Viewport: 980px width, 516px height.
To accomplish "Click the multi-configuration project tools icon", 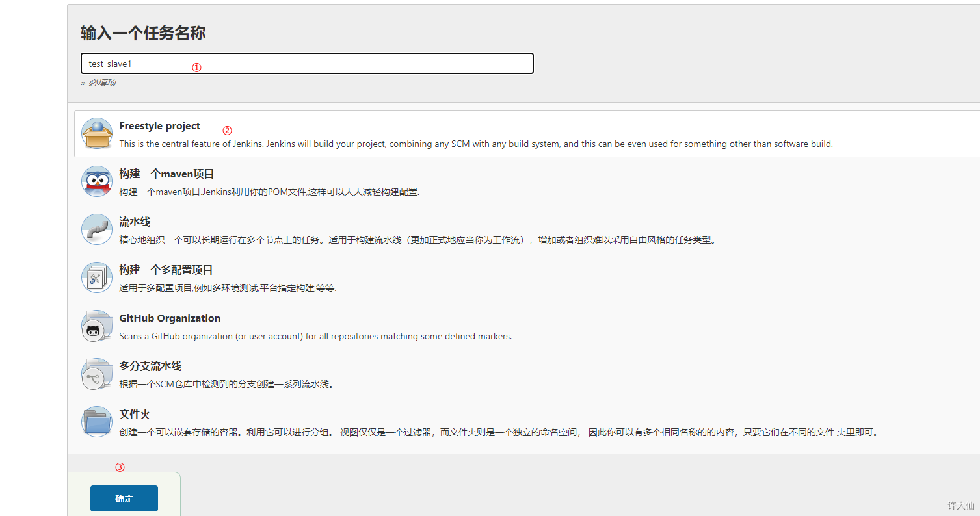I will (97, 277).
